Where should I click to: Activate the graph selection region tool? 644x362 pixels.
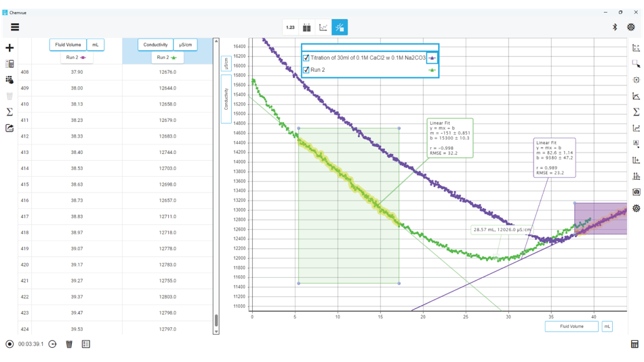pyautogui.click(x=636, y=64)
